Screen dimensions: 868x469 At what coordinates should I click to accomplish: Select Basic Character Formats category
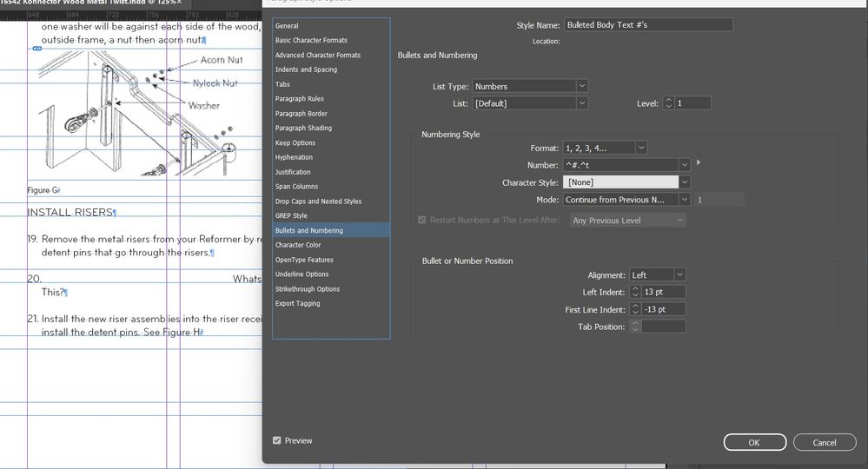coord(331,40)
